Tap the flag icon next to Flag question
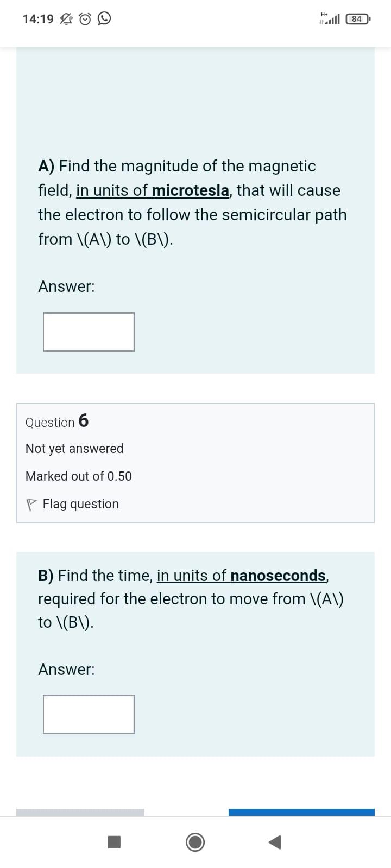Screen dimensions: 391x868 click(30, 503)
